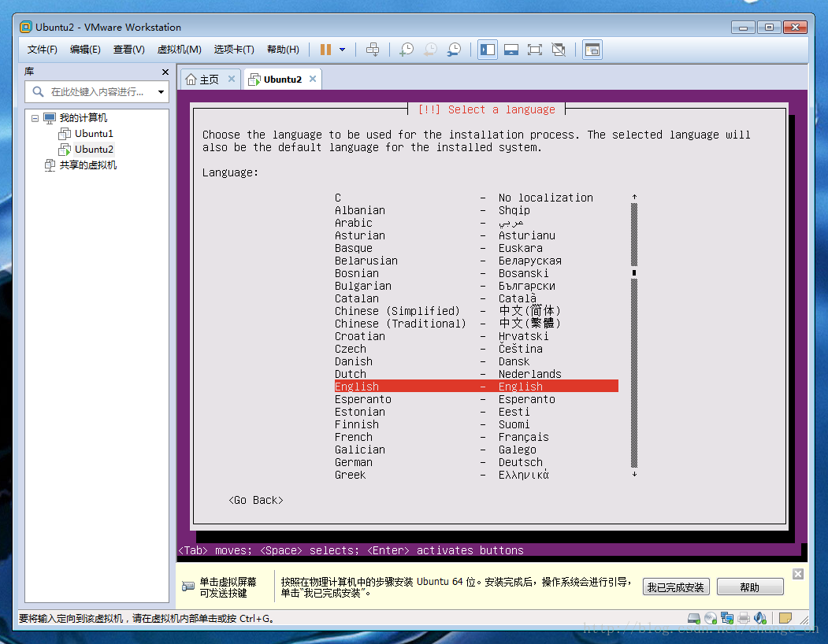Click the 我已完成安装 button
The height and width of the screenshot is (644, 828).
[676, 587]
